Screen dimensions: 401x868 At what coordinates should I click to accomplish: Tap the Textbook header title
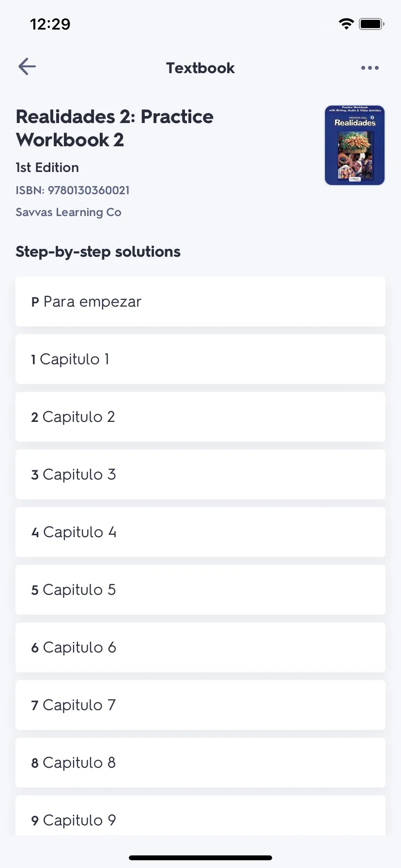[200, 68]
